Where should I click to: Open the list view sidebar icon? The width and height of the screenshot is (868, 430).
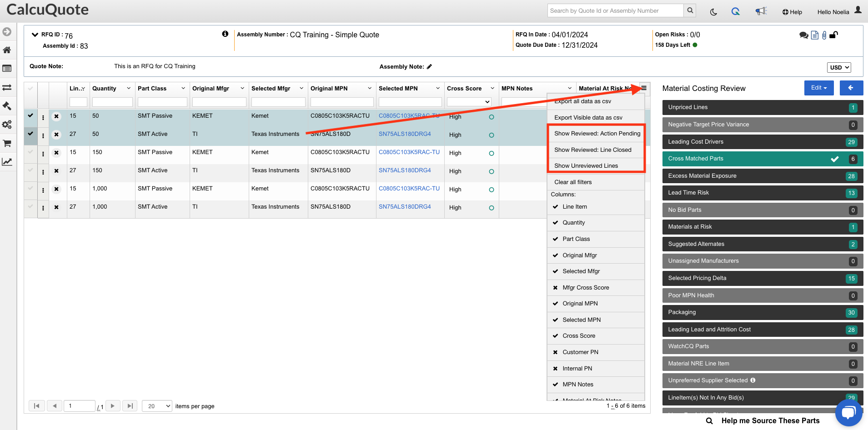coord(7,69)
